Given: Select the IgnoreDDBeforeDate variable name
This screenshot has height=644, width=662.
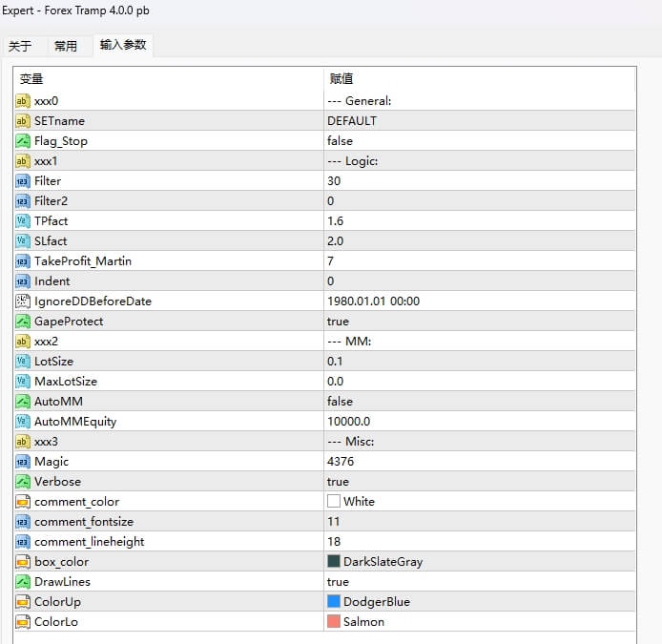Looking at the screenshot, I should point(93,301).
